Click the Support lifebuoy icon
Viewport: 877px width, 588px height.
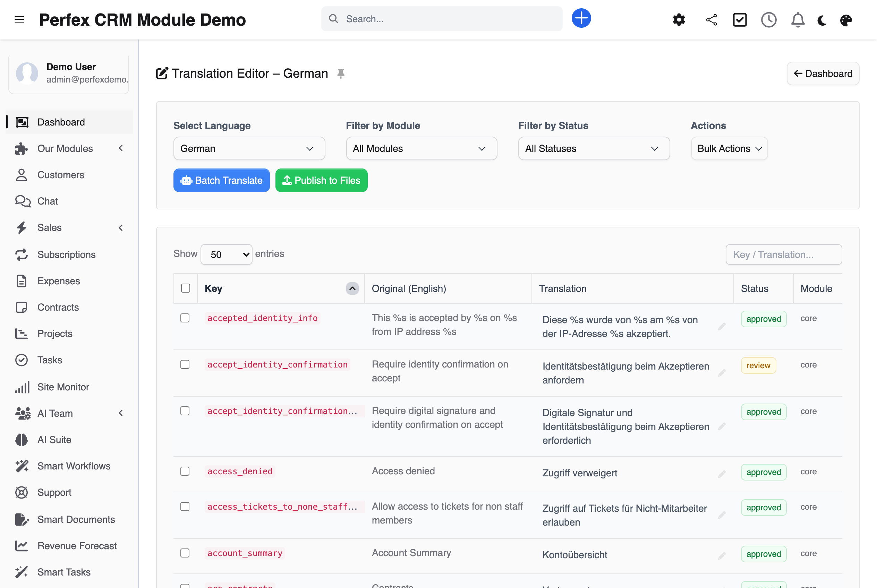click(22, 492)
